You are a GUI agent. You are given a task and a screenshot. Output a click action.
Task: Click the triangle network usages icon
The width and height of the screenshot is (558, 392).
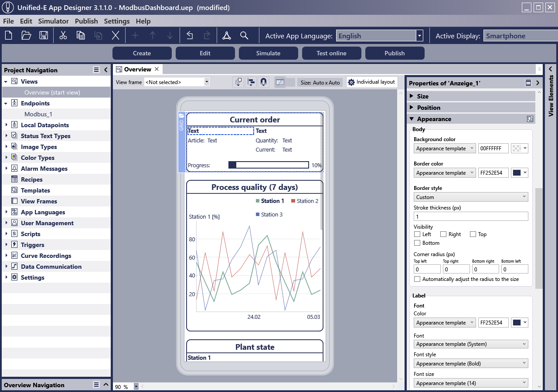(x=227, y=36)
